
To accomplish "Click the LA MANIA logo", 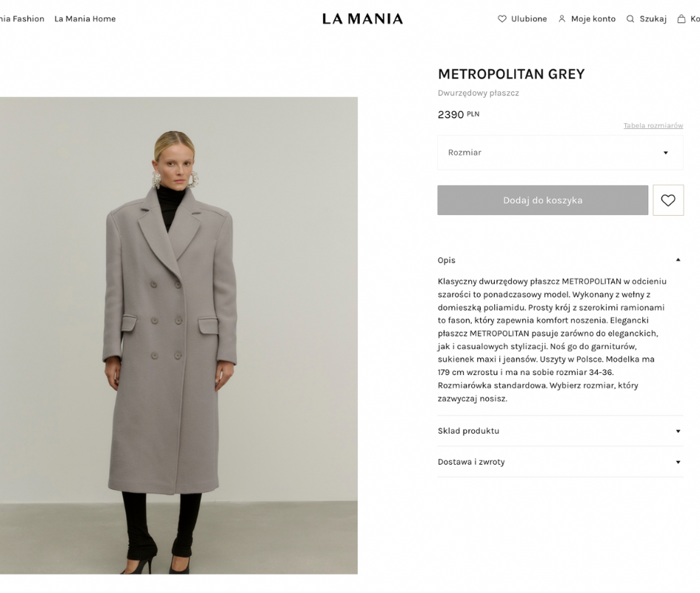I will coord(362,19).
